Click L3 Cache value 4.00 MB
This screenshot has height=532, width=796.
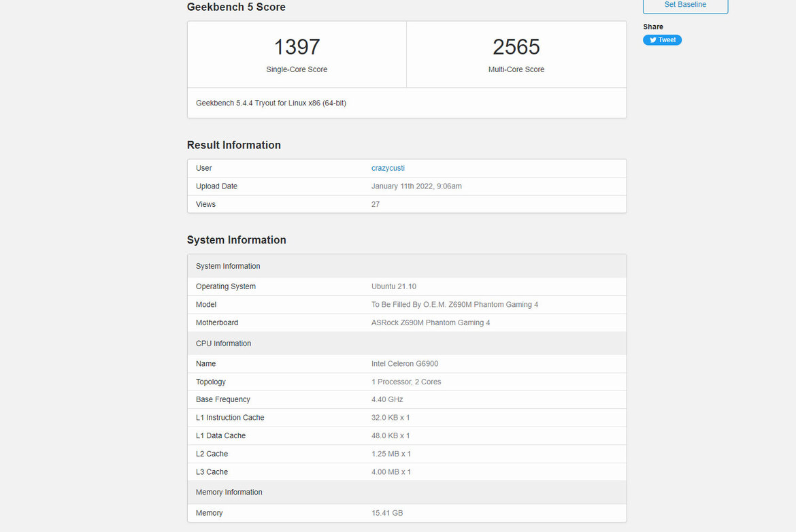(x=391, y=472)
